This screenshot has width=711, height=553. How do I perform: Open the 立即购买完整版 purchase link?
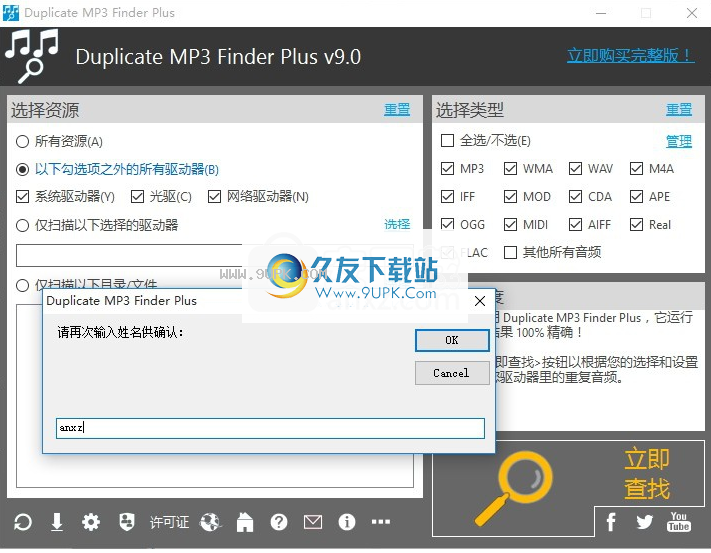coord(630,55)
